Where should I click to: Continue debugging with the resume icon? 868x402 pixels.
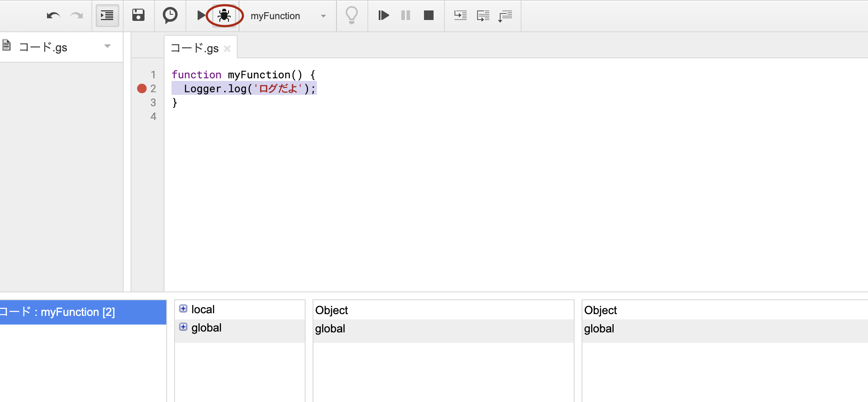tap(384, 16)
